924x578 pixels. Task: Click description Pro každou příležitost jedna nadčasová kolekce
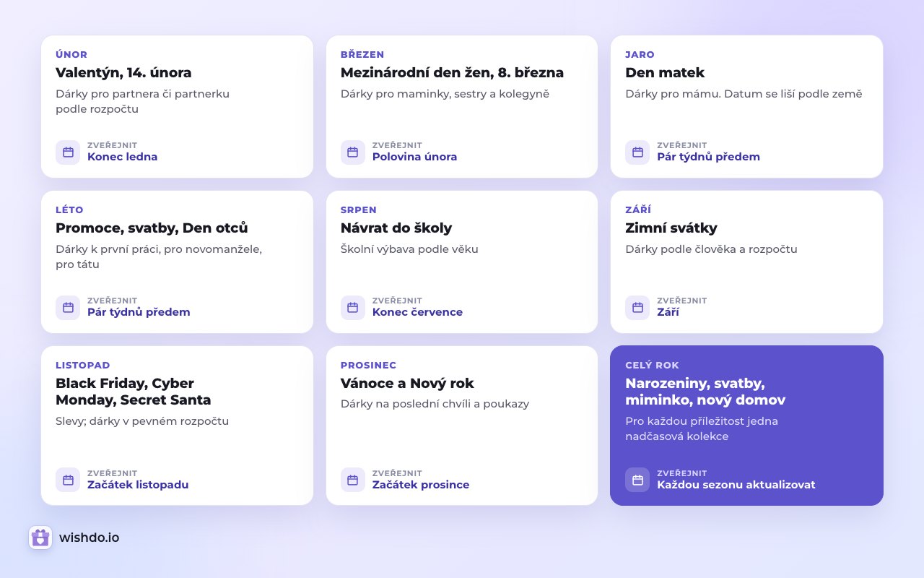[702, 428]
